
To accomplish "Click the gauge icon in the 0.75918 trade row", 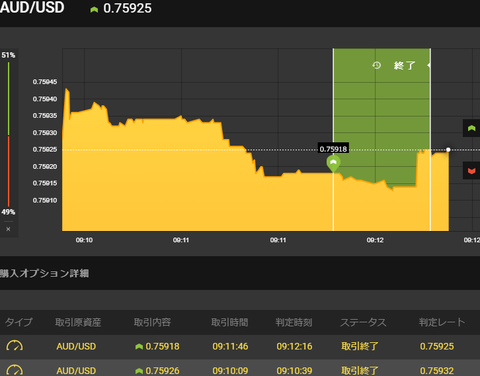I will click(15, 346).
